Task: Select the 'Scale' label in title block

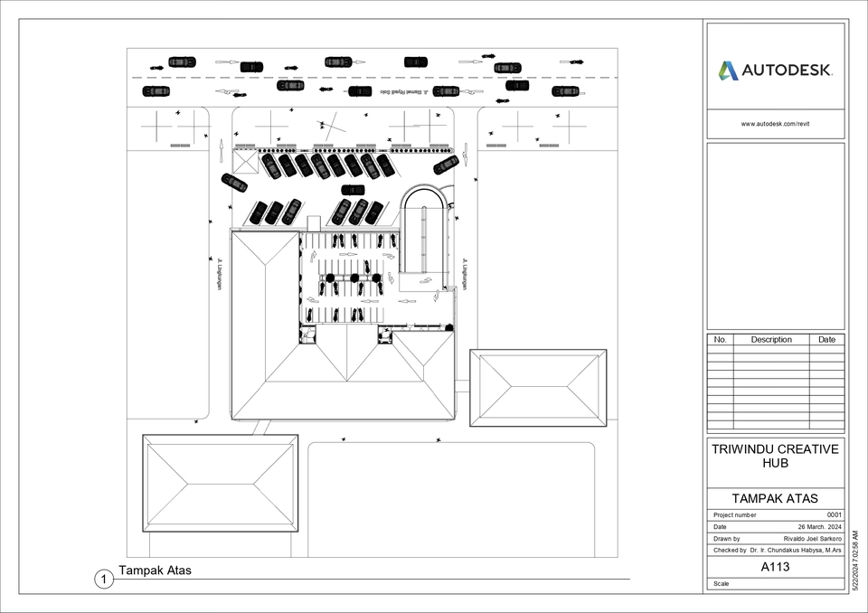Action: point(722,584)
